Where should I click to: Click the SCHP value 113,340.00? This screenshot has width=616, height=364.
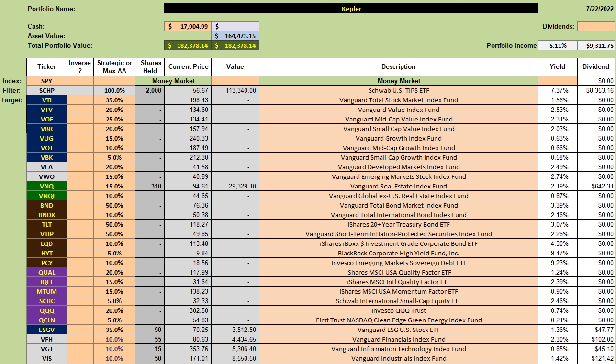(x=235, y=90)
